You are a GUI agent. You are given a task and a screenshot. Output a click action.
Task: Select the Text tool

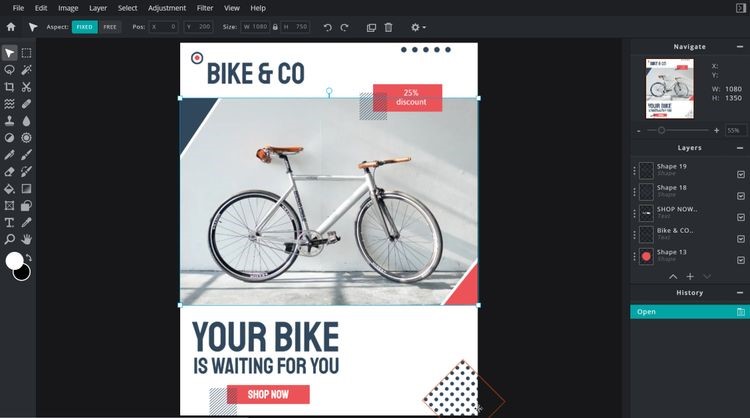[x=9, y=223]
